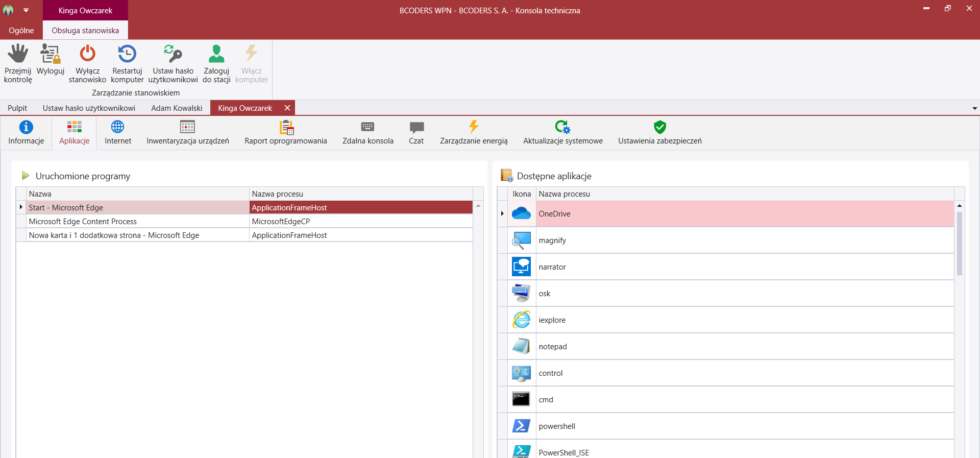Open Zarządzanie energią

pos(474,133)
